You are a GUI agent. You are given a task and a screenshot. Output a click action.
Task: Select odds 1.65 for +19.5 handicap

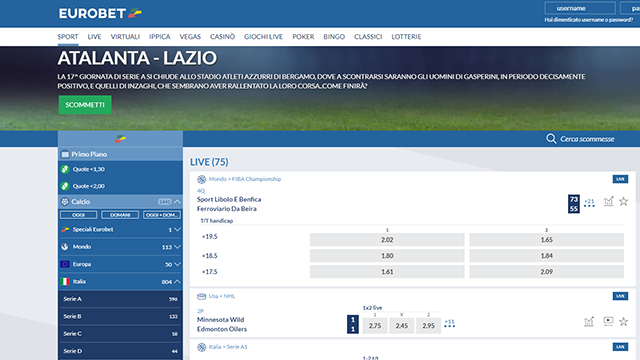pos(547,240)
